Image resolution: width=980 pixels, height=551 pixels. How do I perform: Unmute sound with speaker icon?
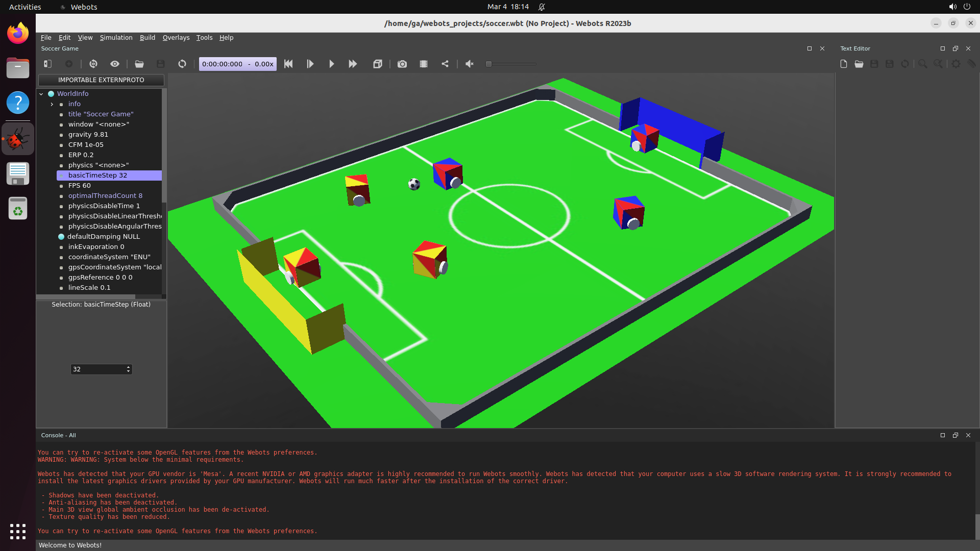click(x=470, y=64)
